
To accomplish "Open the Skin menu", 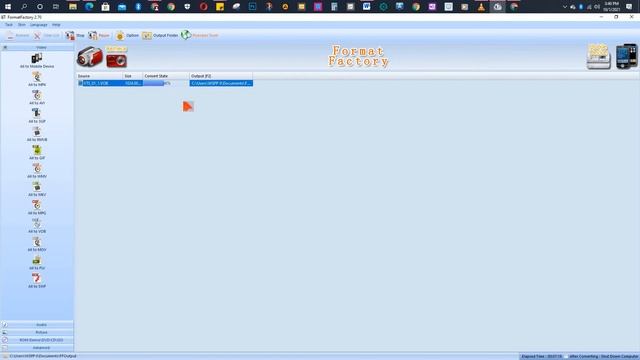I will 22,25.
